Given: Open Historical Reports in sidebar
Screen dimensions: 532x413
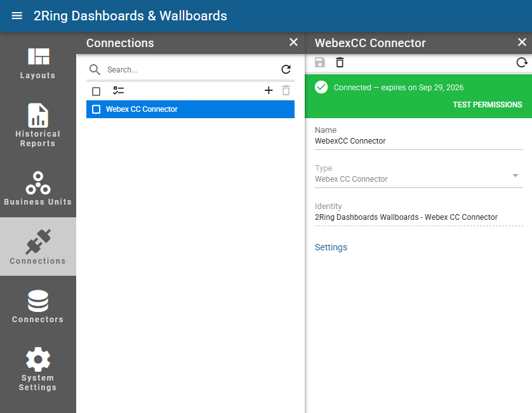Looking at the screenshot, I should 38,125.
